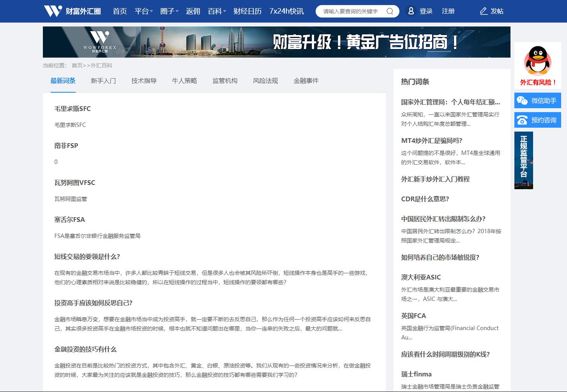Click the 发帖 pencil icon

(x=484, y=11)
